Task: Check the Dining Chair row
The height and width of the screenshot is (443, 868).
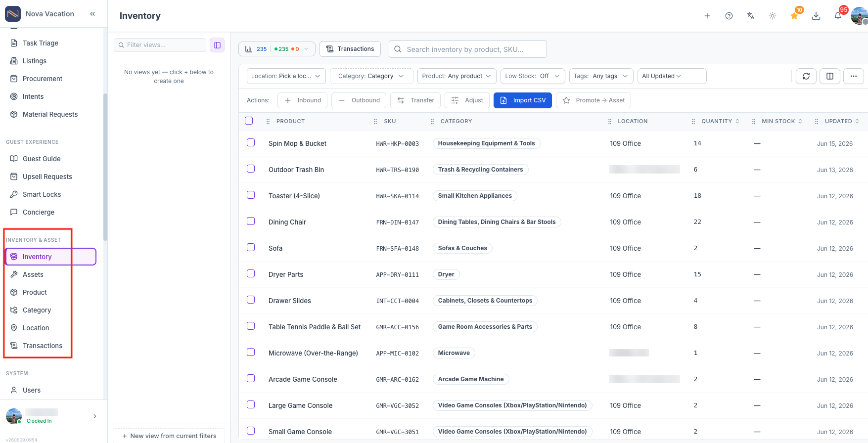Action: tap(251, 221)
